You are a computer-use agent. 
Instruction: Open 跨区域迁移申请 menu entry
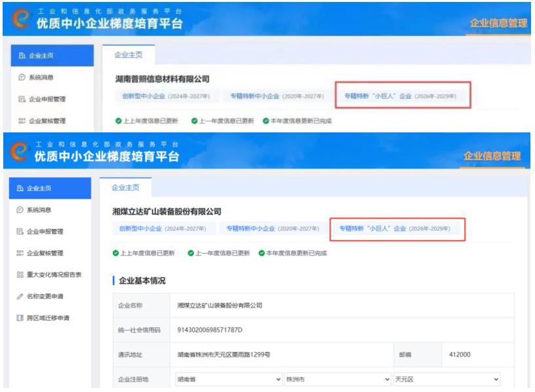click(x=50, y=318)
